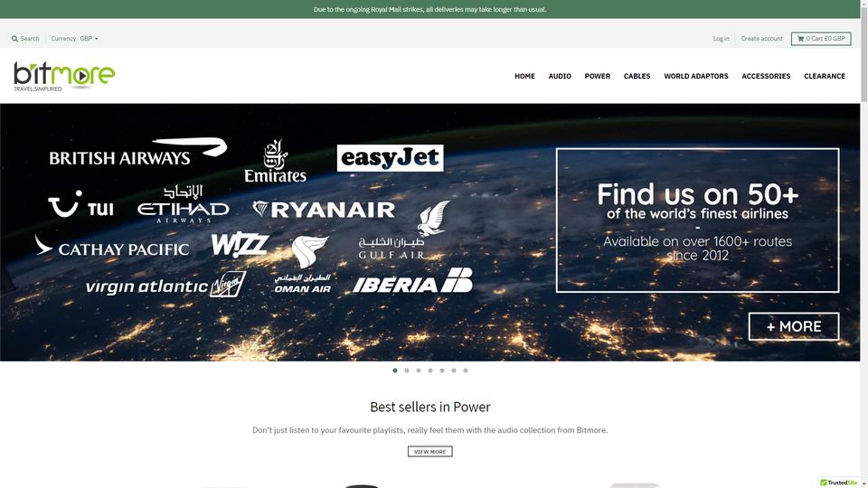
Task: Click the VIEW MORE button
Action: (430, 452)
